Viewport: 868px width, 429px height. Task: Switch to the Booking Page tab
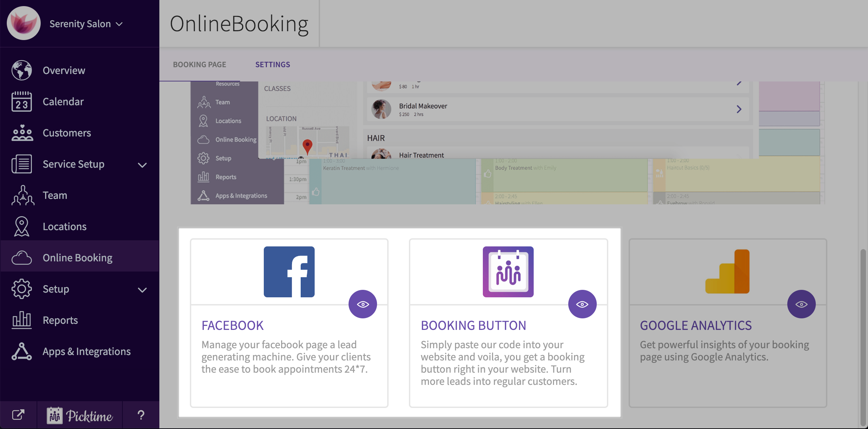(x=199, y=64)
